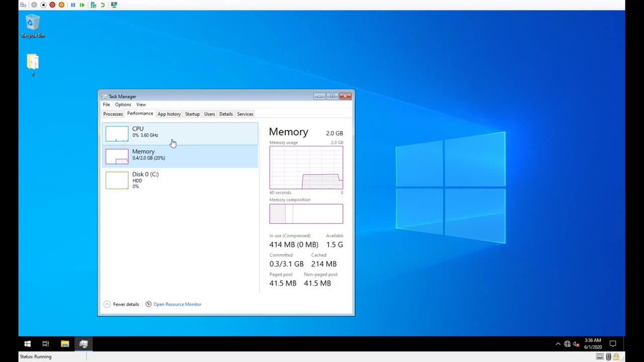Click the Task Manager taskbar button
This screenshot has width=644, height=362.
pyautogui.click(x=84, y=344)
